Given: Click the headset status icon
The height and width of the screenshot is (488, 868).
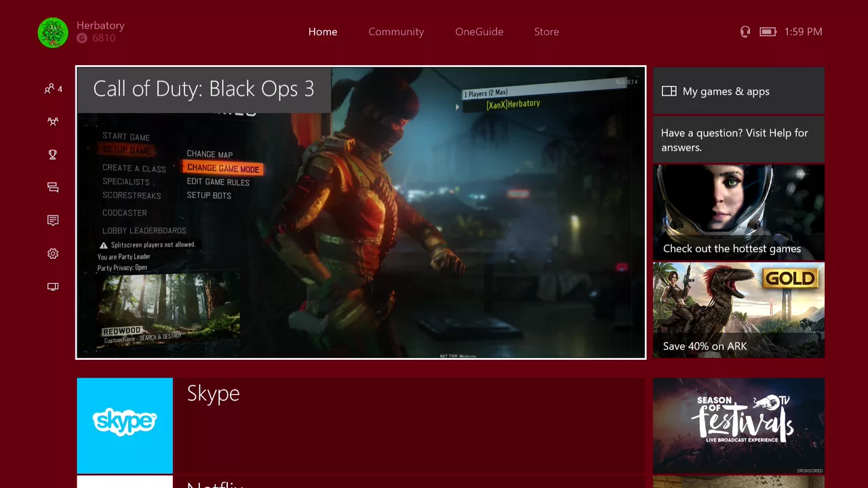Looking at the screenshot, I should click(745, 32).
